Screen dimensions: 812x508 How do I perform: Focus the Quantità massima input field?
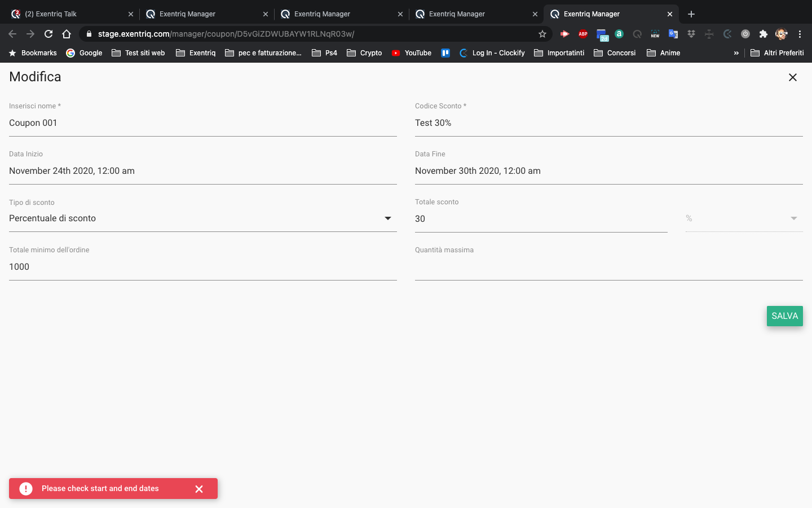click(608, 267)
